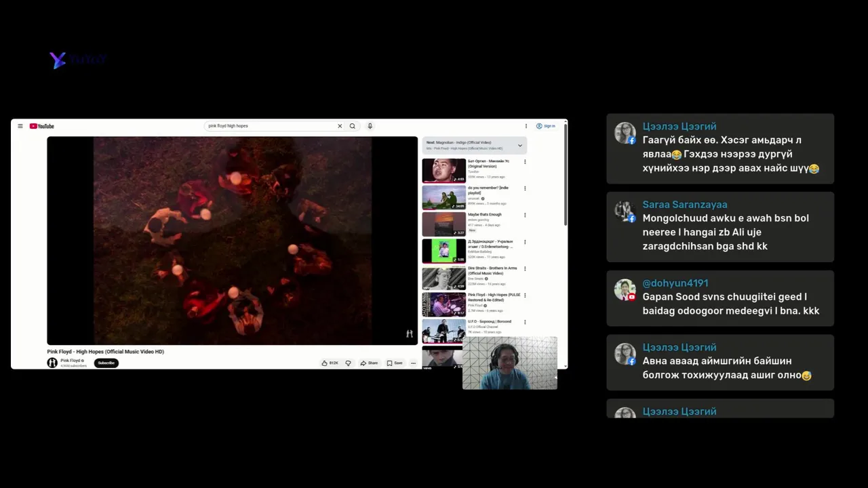Open more actions menu beside Save
This screenshot has width=868, height=488.
[x=413, y=363]
